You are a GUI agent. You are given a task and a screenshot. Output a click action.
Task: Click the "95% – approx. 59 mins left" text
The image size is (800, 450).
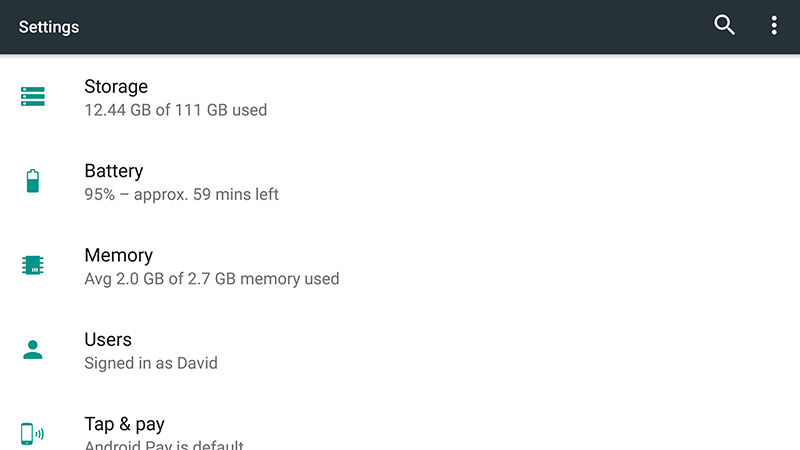pyautogui.click(x=181, y=194)
